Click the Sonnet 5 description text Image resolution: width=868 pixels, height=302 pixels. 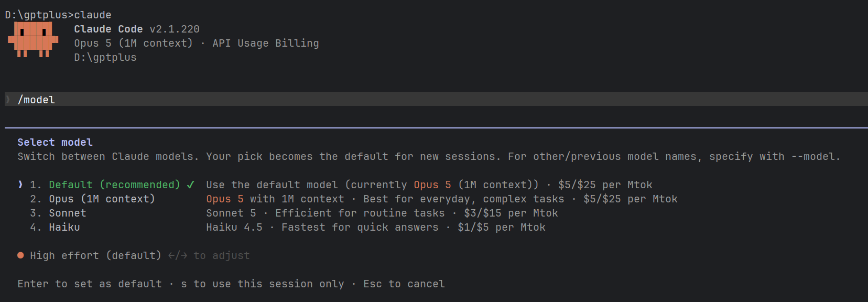click(382, 213)
